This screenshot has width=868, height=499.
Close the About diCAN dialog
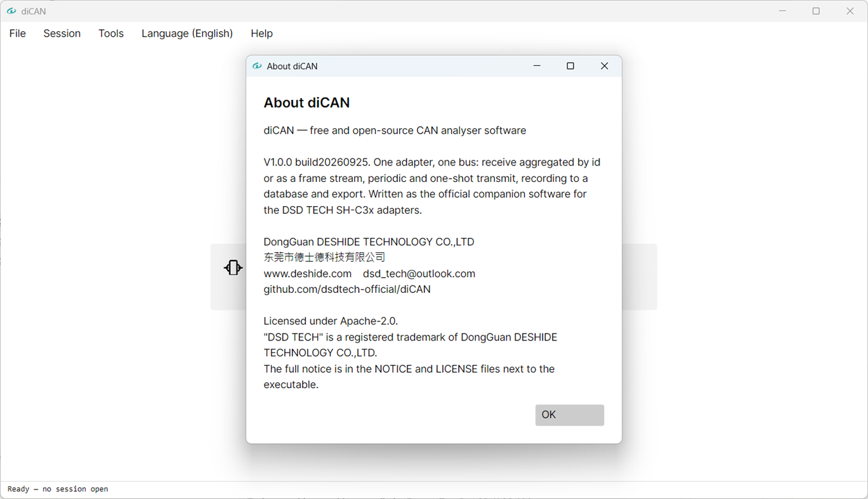coord(604,66)
